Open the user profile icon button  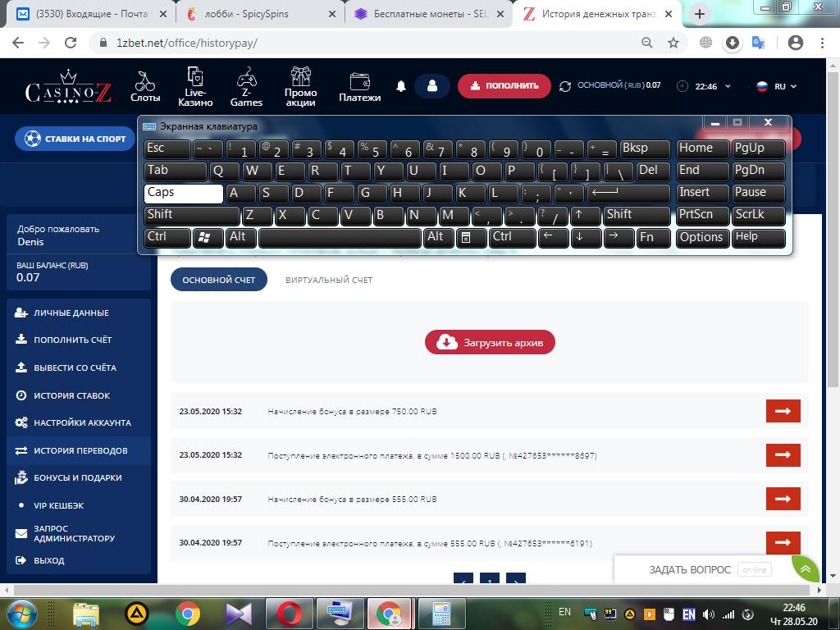[x=431, y=85]
